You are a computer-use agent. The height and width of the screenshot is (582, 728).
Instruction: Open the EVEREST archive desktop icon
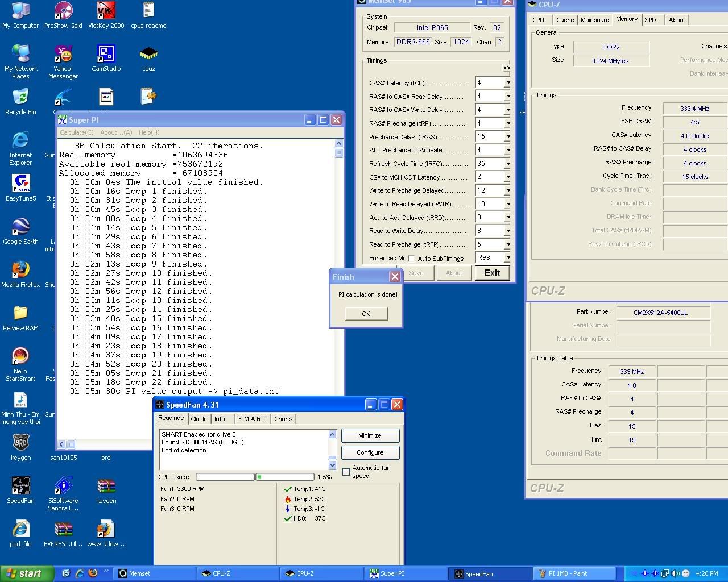tap(63, 534)
